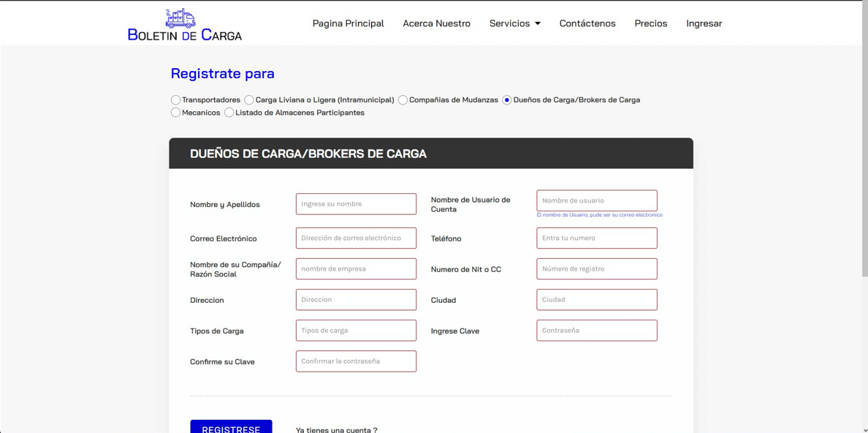
Task: Select the Transportadores radio option
Action: point(175,100)
